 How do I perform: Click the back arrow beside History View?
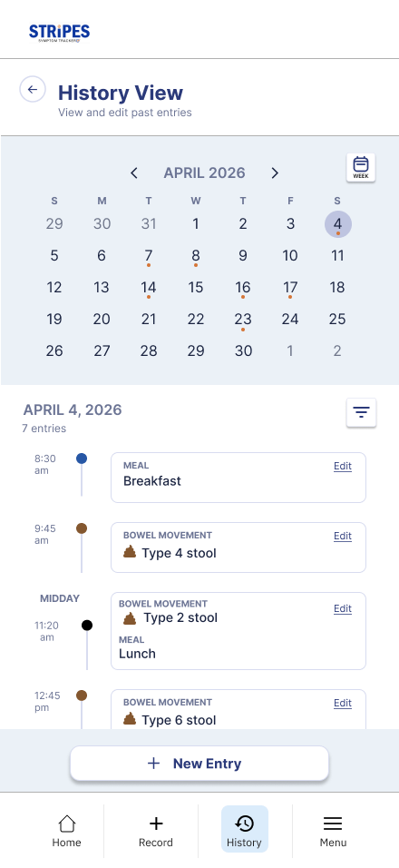point(33,89)
